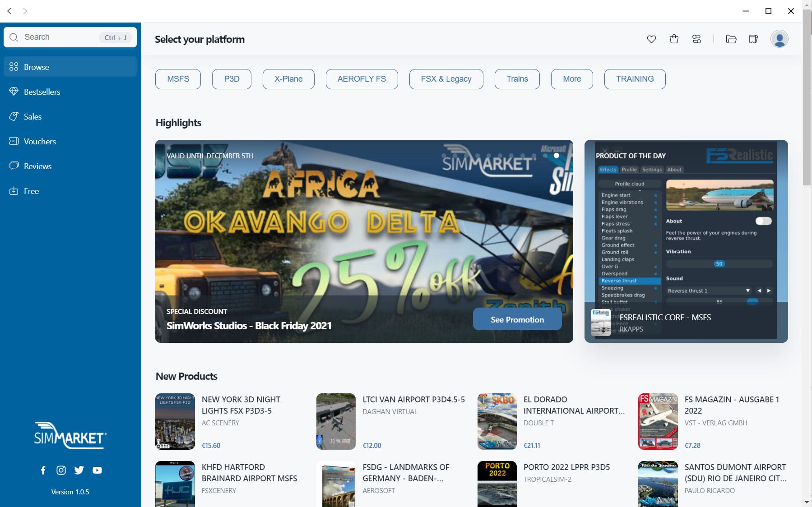Show Free products from sidebar
Image resolution: width=812 pixels, height=507 pixels.
point(31,191)
